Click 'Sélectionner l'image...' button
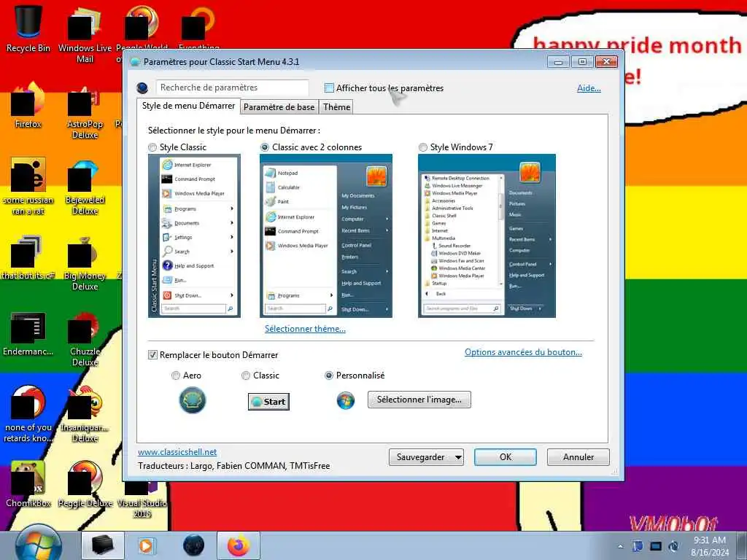 419,400
